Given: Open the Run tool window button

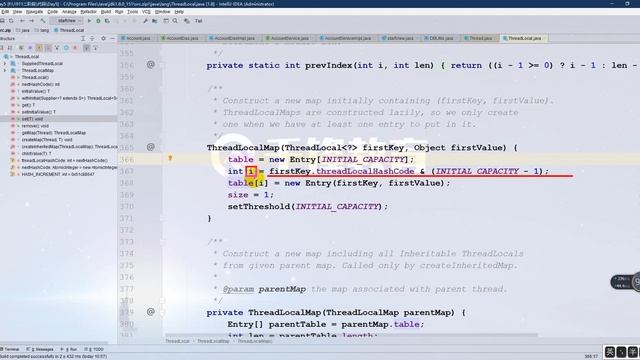Looking at the screenshot, I should pos(69,349).
